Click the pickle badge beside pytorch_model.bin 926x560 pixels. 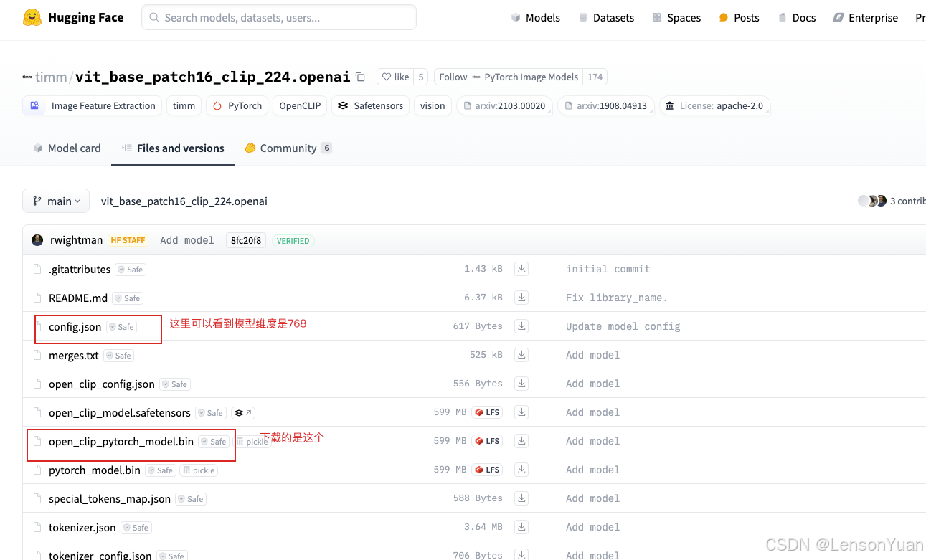point(198,470)
